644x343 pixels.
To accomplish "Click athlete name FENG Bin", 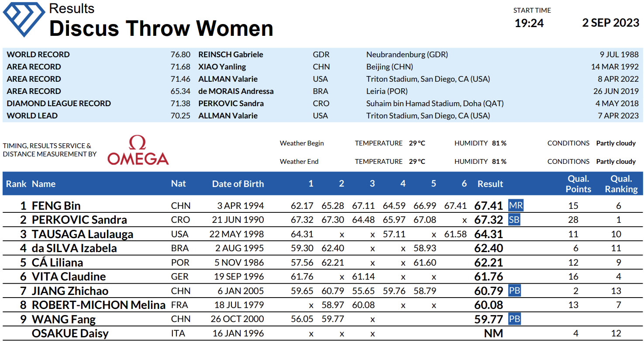I will pos(56,206).
